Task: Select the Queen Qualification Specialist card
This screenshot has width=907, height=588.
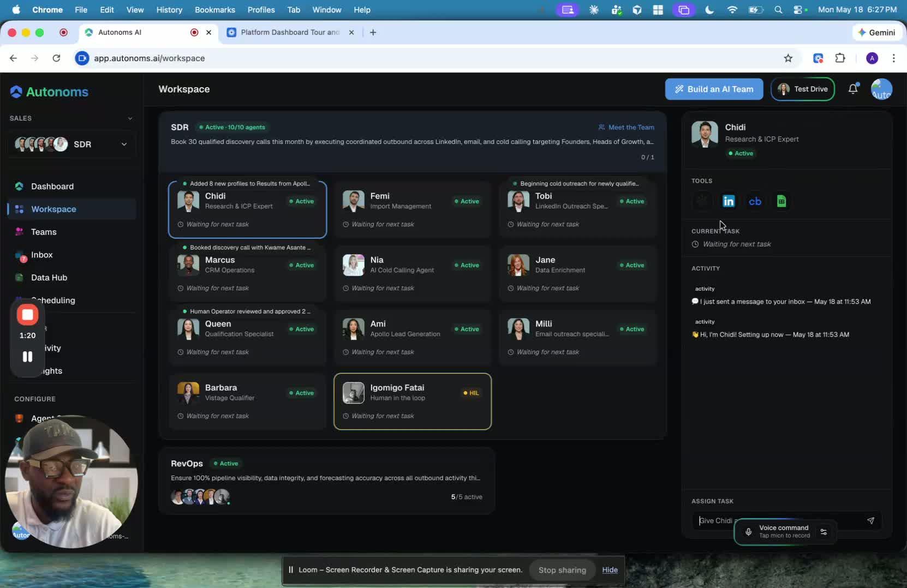Action: pyautogui.click(x=247, y=338)
